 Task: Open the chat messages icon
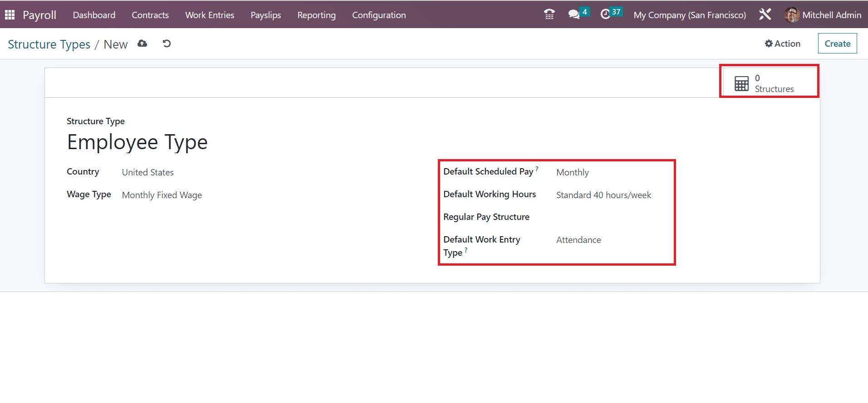(574, 15)
